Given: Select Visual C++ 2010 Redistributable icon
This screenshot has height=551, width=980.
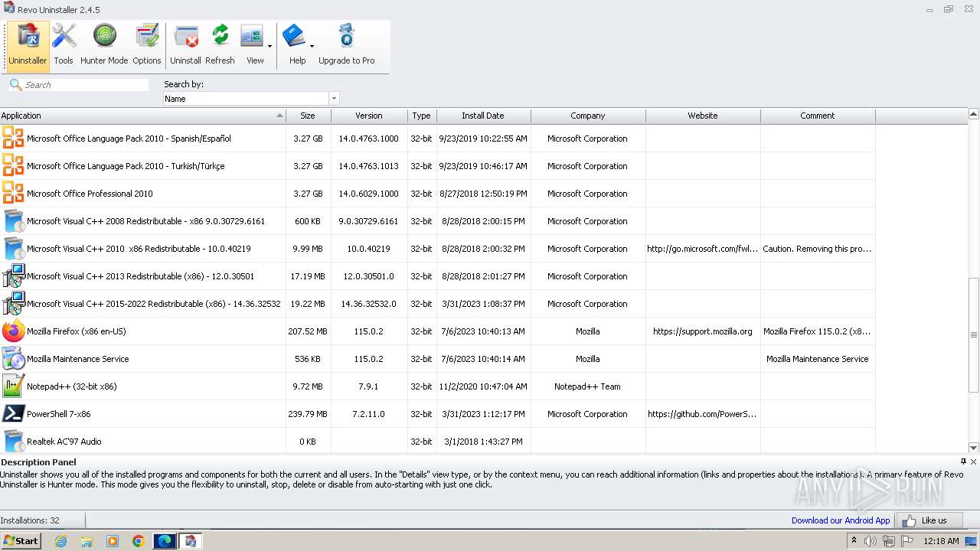Looking at the screenshot, I should (x=13, y=248).
